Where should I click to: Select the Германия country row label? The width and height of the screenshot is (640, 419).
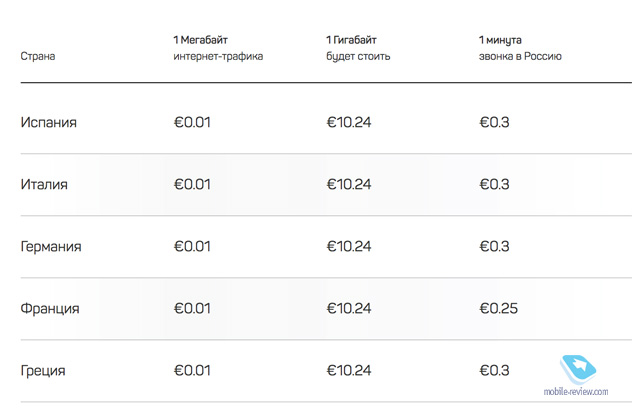tap(51, 246)
